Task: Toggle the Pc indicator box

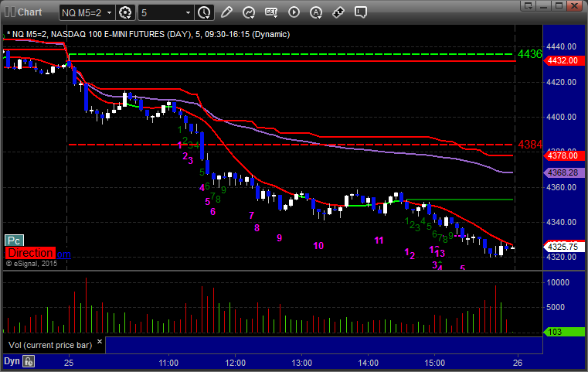Action: click(14, 241)
